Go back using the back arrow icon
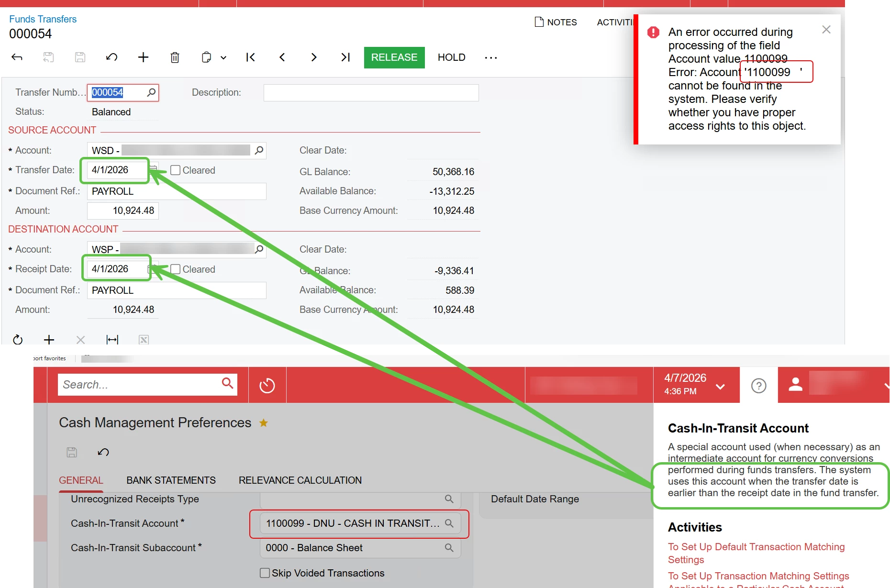 (x=17, y=57)
